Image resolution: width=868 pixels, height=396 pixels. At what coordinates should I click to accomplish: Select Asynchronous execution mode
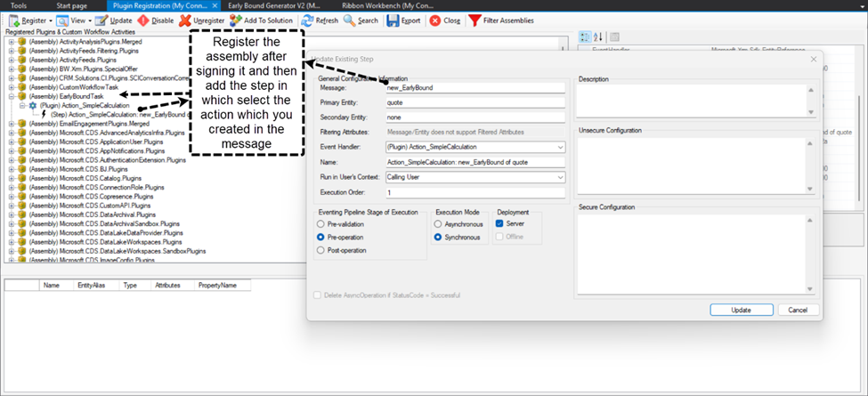(x=438, y=224)
